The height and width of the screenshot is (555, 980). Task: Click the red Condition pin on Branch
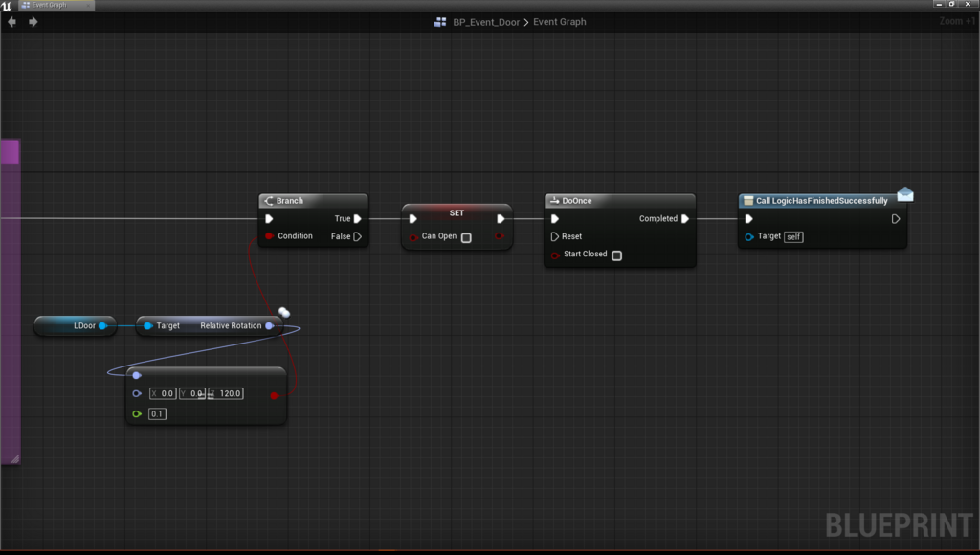tap(269, 235)
